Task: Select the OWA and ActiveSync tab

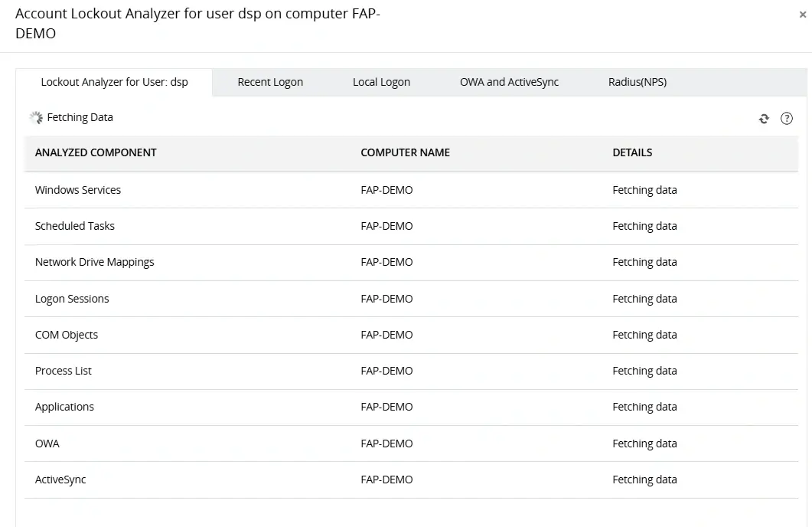Action: 509,82
